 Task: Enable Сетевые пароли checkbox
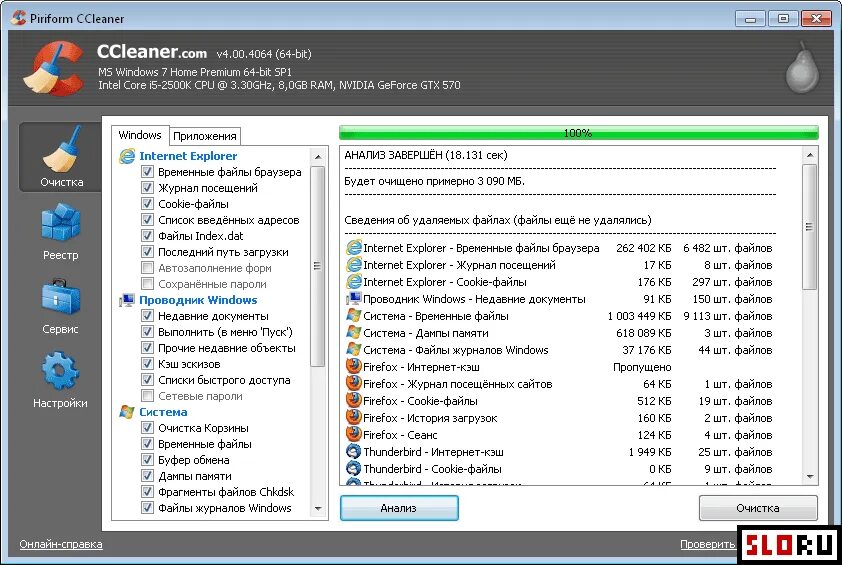click(x=147, y=396)
